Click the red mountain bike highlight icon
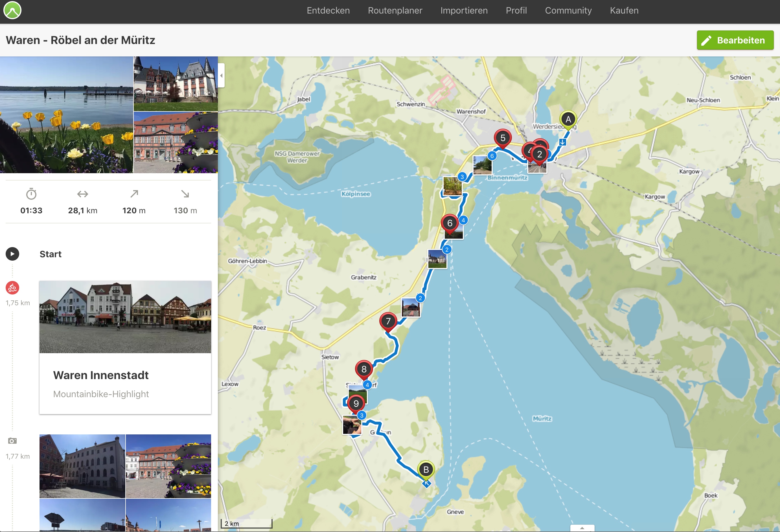Image resolution: width=780 pixels, height=532 pixels. click(12, 288)
